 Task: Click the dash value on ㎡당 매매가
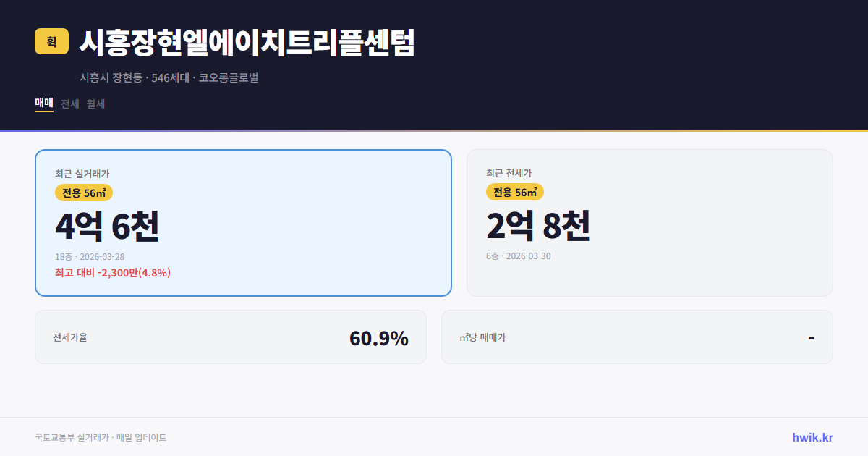(x=810, y=337)
